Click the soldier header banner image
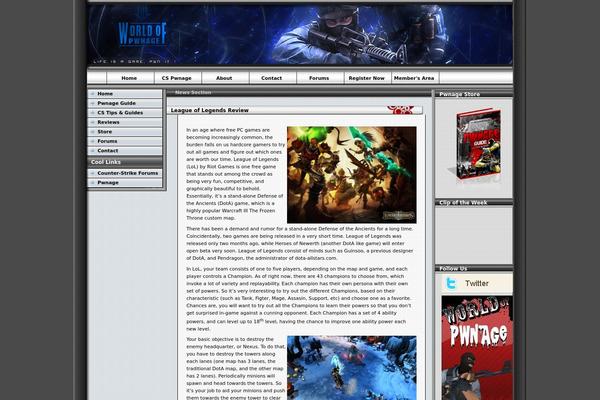600x400 pixels. (300, 34)
